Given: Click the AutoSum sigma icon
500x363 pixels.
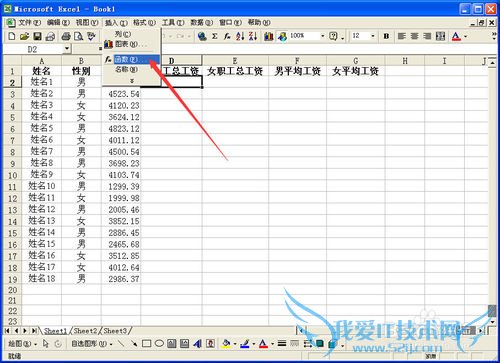Looking at the screenshot, I should coord(215,36).
